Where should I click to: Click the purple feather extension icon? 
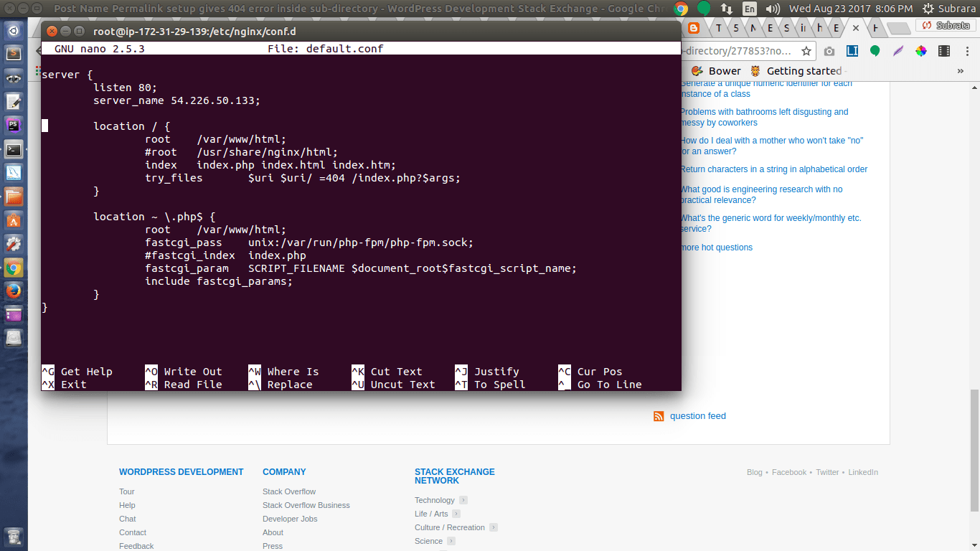tap(898, 51)
